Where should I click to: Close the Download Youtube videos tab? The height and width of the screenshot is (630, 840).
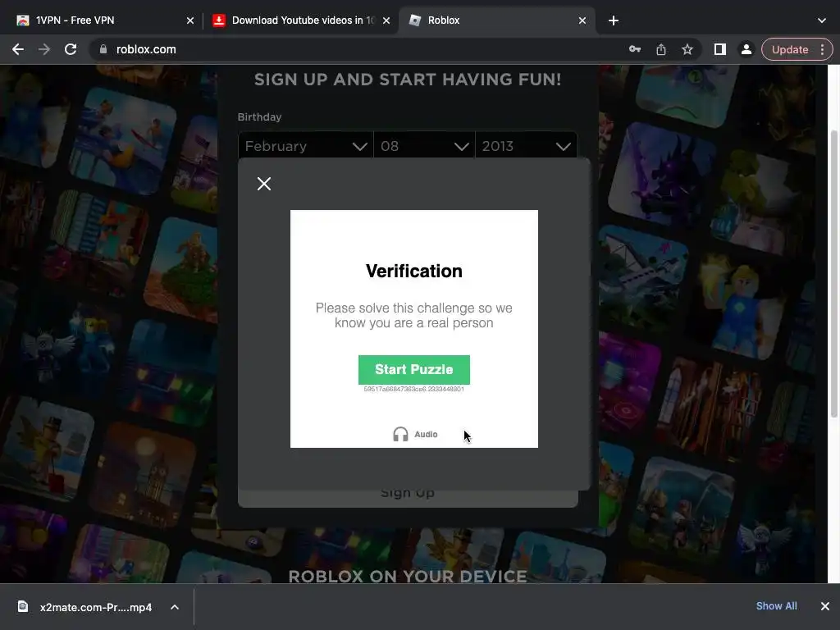386,21
